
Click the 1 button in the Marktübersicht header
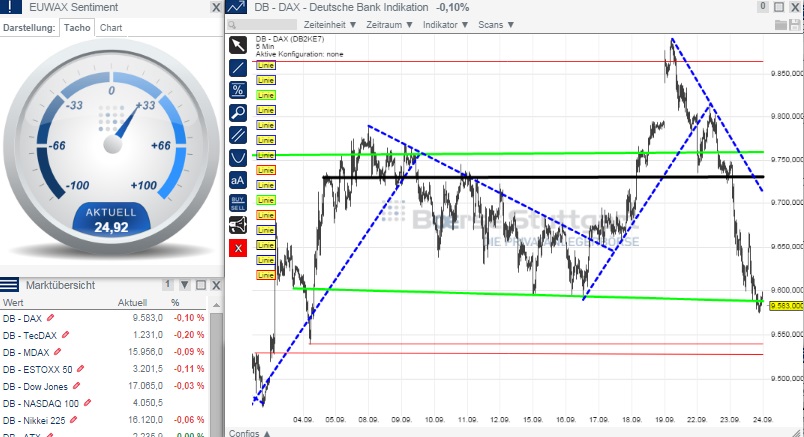pyautogui.click(x=168, y=285)
